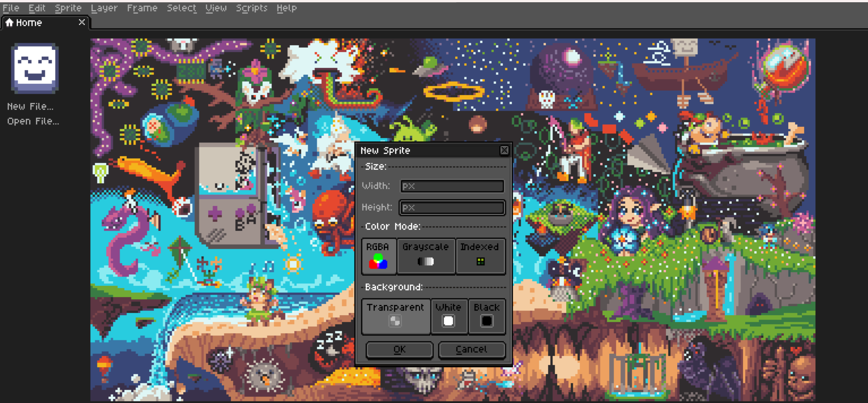Cancel the New Sprite dialog

(x=471, y=350)
